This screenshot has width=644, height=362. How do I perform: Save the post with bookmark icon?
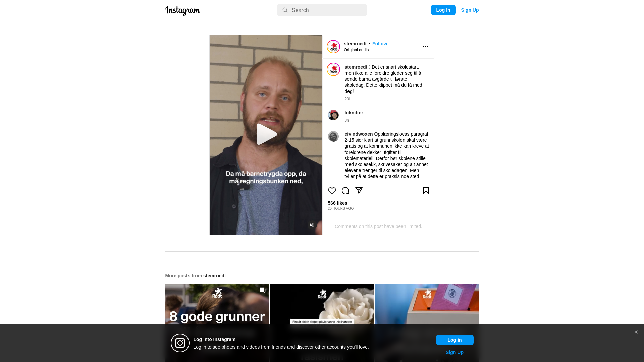(426, 191)
